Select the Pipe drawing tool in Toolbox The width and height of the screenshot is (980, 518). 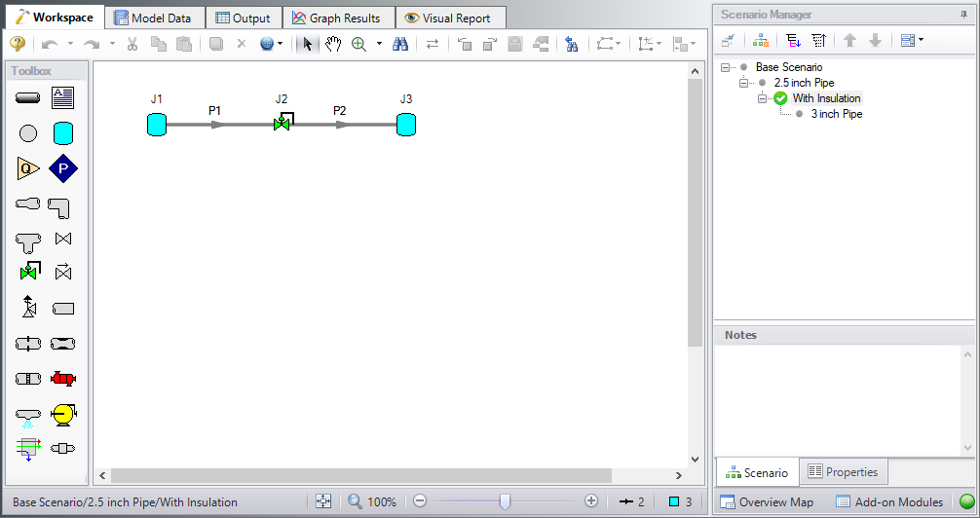coord(28,97)
